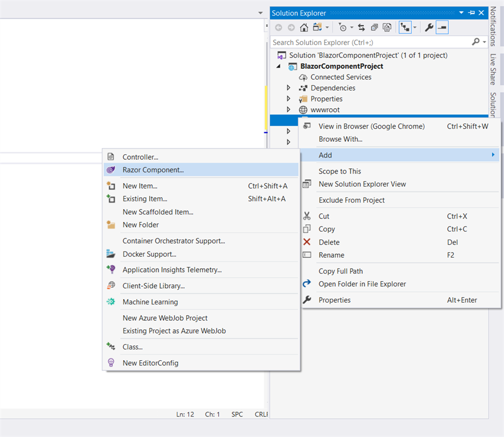Open the editor tab list dropdown arrow

(260, 13)
